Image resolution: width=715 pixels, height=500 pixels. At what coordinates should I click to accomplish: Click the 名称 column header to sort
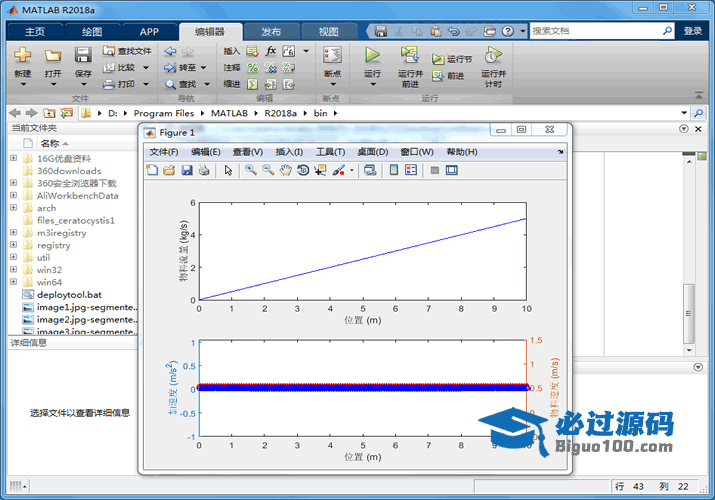(50, 143)
